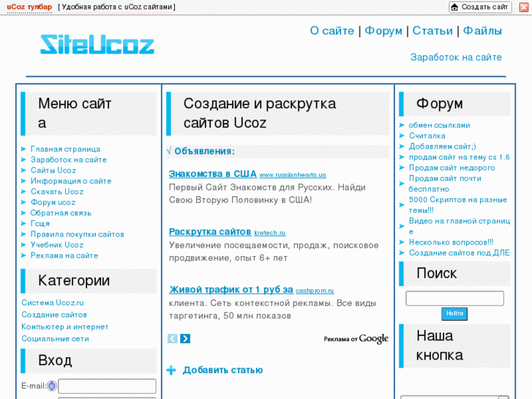Open the Скачать Ucoz link
The image size is (532, 399).
(57, 192)
